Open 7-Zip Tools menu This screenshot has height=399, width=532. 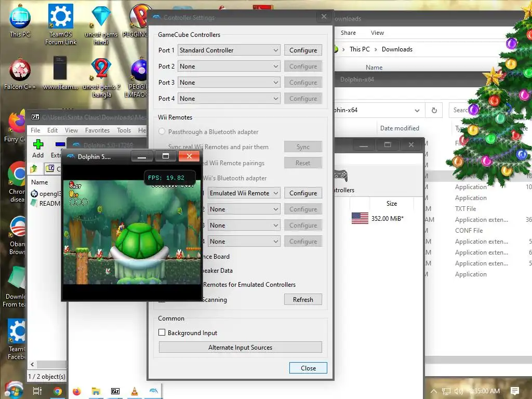[x=124, y=130]
